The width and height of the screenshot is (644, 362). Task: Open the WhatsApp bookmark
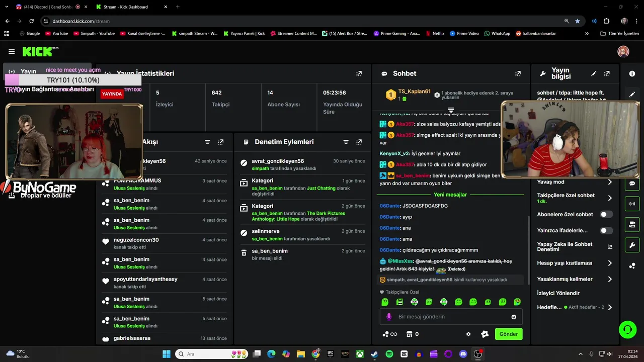497,33
